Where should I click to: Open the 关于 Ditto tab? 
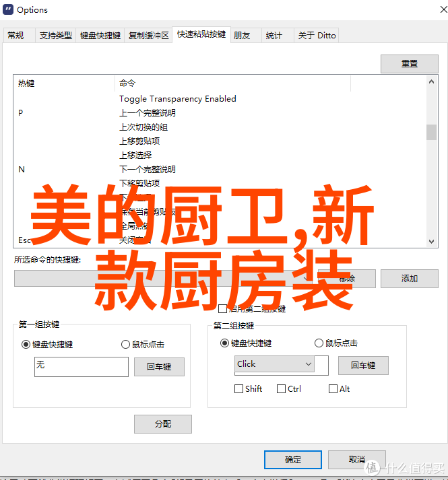[317, 36]
